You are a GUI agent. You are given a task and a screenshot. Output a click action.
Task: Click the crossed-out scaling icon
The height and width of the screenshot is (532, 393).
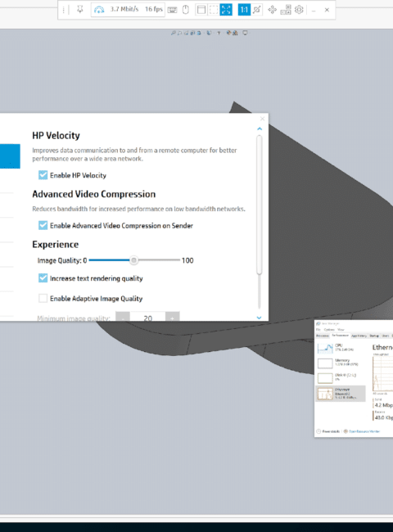[257, 10]
